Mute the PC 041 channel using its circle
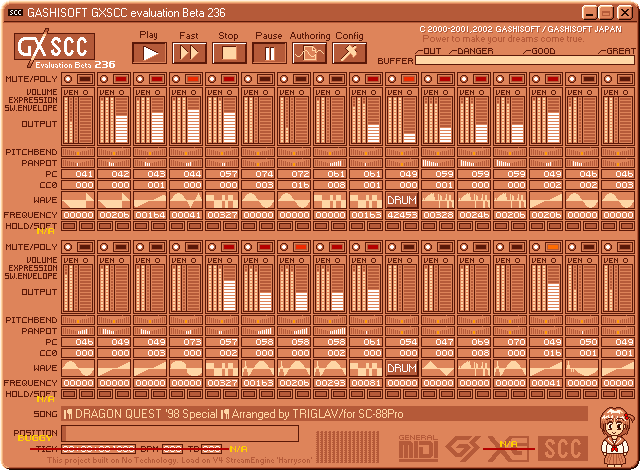640x470 pixels. coord(68,79)
